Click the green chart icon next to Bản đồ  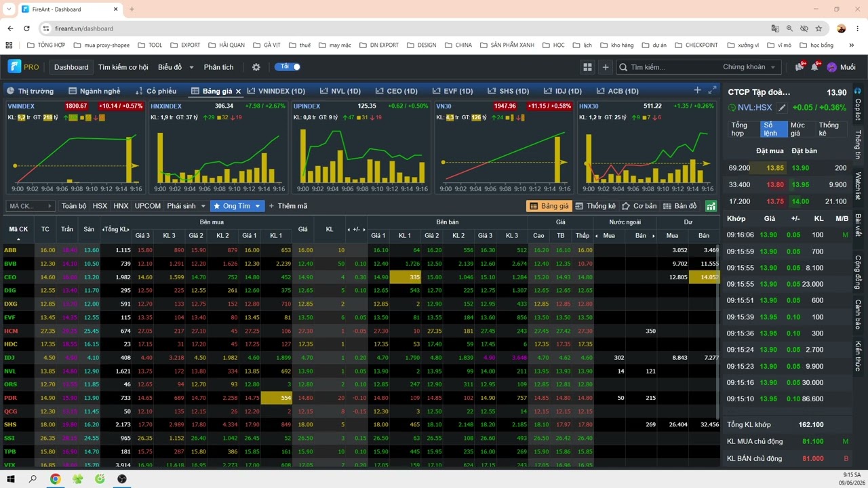point(711,206)
